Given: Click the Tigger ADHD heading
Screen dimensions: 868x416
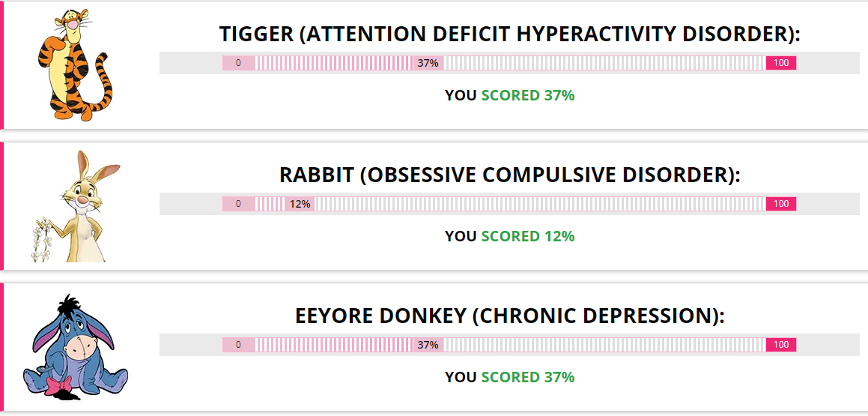Looking at the screenshot, I should tap(509, 34).
